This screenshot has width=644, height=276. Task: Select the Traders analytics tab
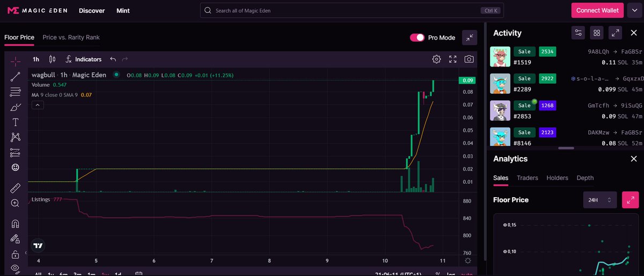528,178
